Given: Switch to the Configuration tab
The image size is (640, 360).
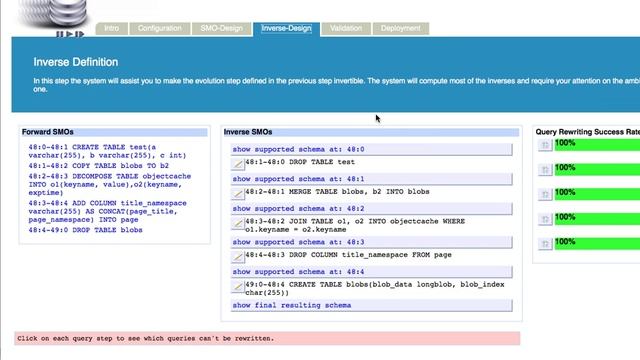Looking at the screenshot, I should pos(160,29).
